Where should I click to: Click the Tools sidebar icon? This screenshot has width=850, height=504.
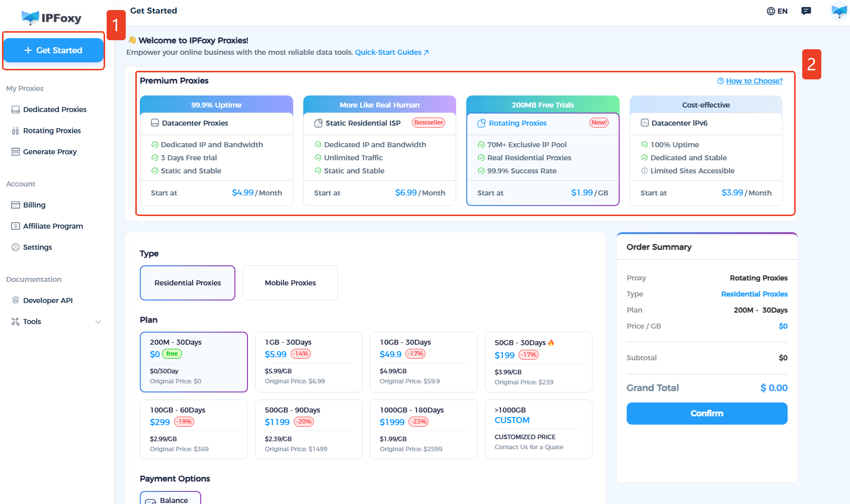pos(16,322)
